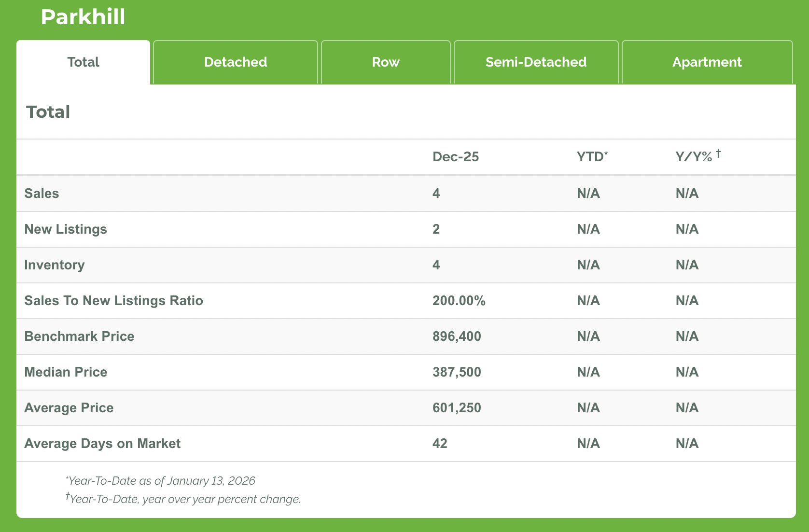Click the Average Price value 601,250
Screen dimensions: 809x532
coord(457,408)
